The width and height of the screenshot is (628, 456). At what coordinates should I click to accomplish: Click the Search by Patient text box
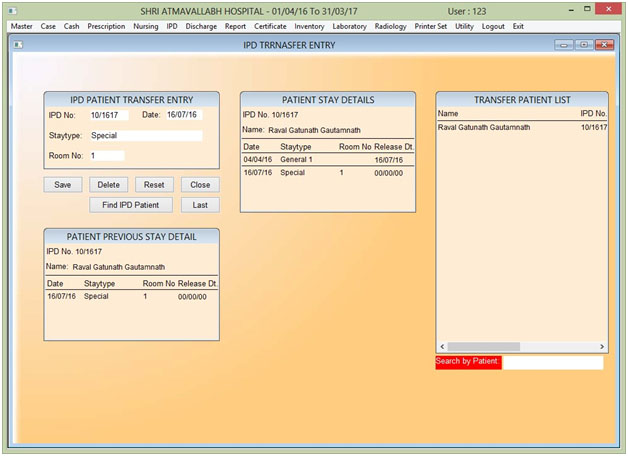(x=553, y=362)
